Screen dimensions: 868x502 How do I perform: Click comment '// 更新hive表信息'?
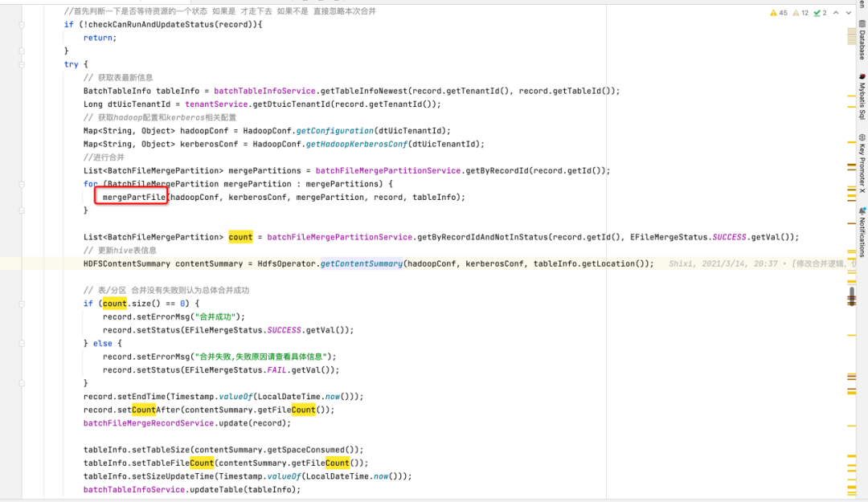tap(120, 250)
